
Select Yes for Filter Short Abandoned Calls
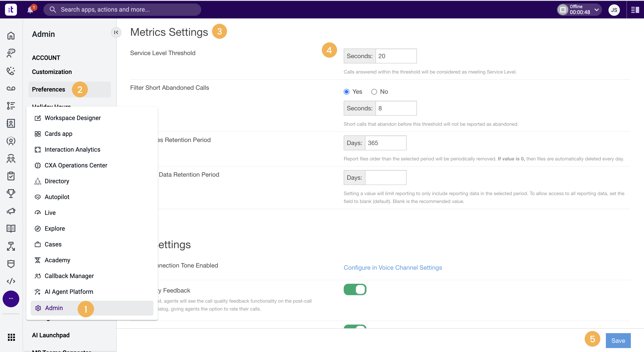pyautogui.click(x=347, y=92)
